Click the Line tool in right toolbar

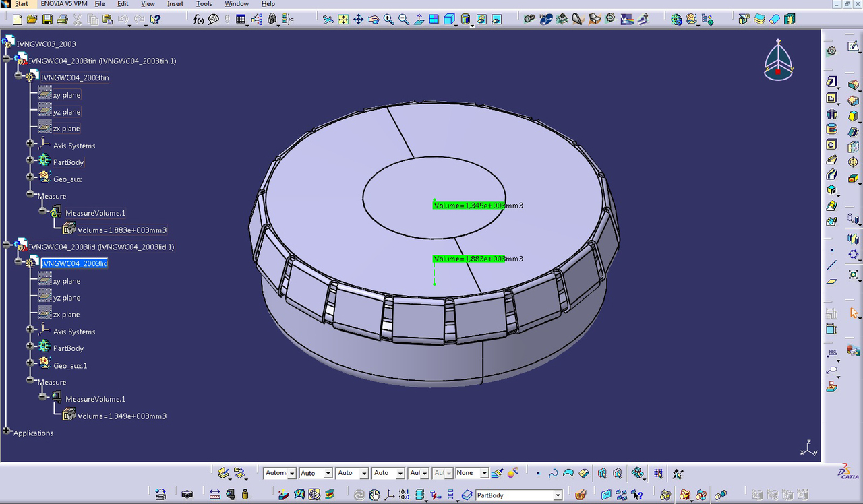pyautogui.click(x=832, y=265)
